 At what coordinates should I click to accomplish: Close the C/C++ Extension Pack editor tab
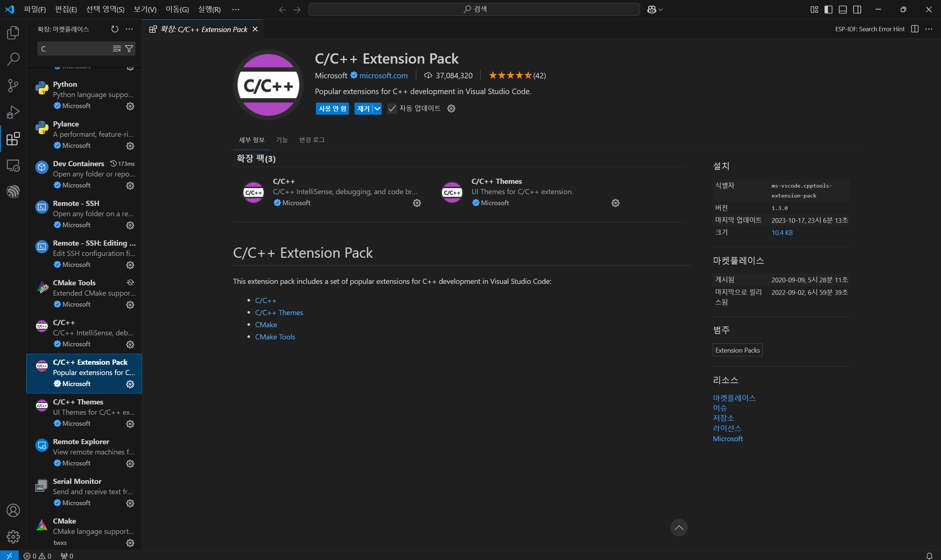pyautogui.click(x=255, y=29)
